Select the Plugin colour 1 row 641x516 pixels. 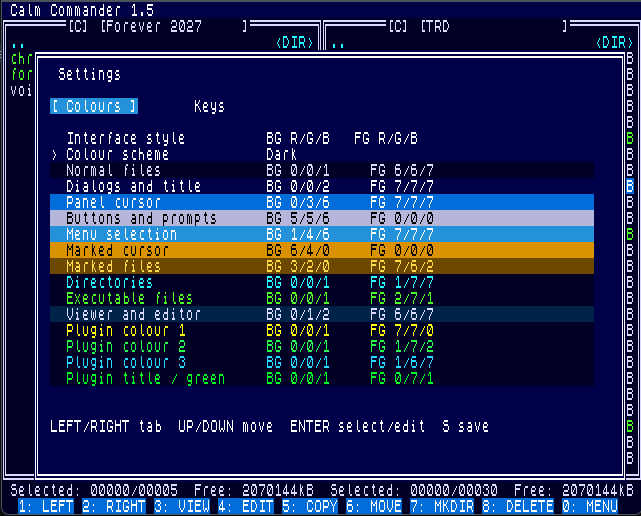pyautogui.click(x=322, y=330)
